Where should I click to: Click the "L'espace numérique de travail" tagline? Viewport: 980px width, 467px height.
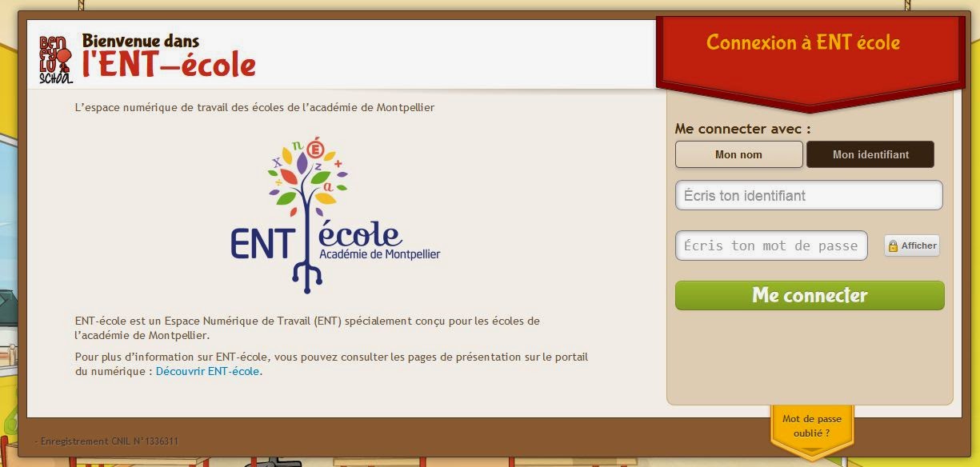254,107
